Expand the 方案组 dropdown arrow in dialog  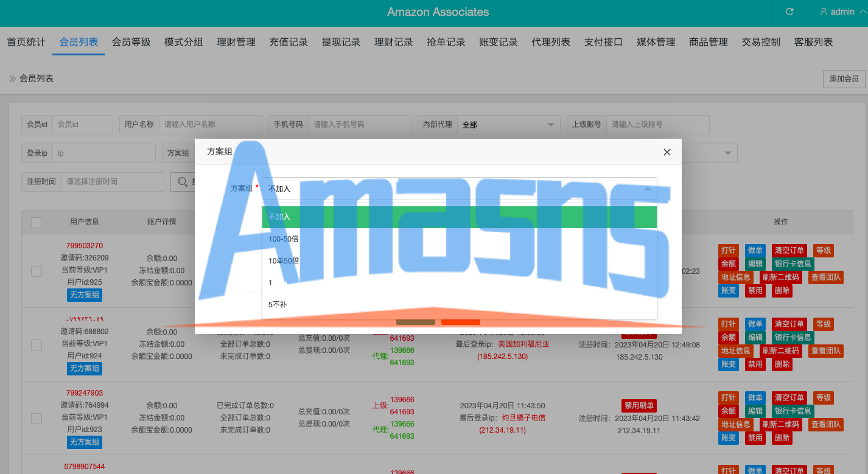(648, 189)
